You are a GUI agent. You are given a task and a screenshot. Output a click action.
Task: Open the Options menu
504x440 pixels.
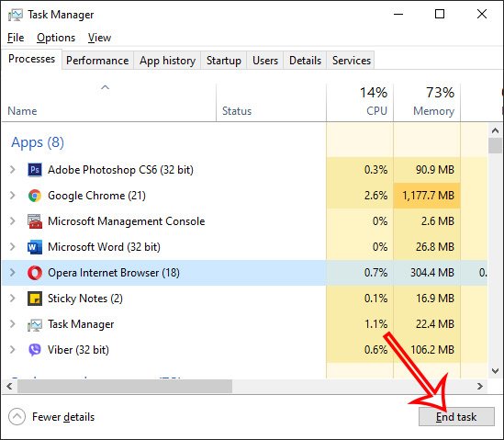(56, 38)
